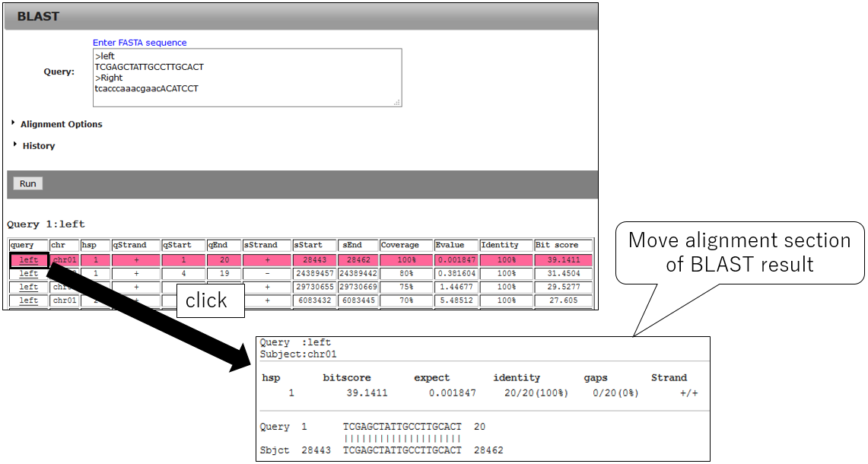Click the Run button

coord(27,184)
